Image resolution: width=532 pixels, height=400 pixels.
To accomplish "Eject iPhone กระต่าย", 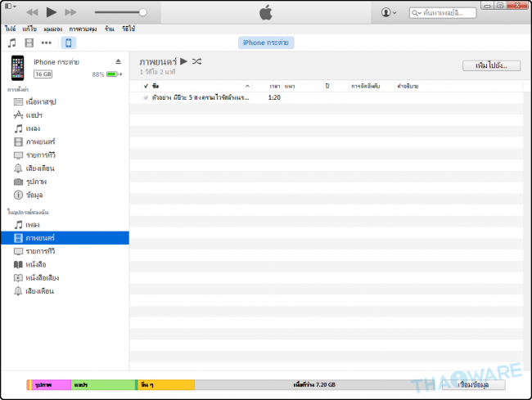I will click(118, 61).
